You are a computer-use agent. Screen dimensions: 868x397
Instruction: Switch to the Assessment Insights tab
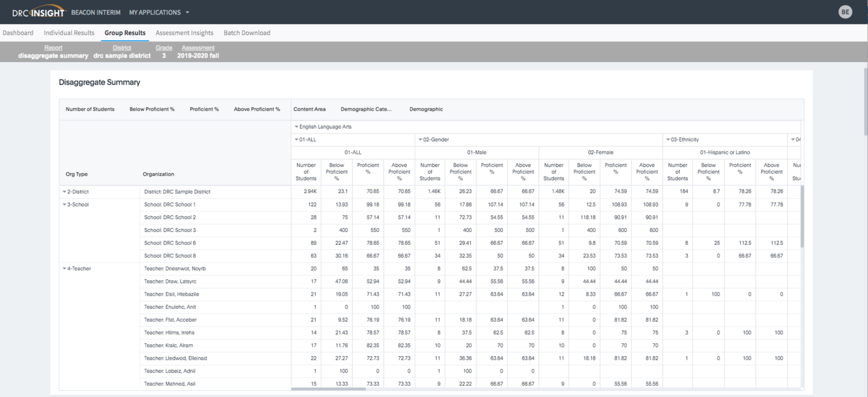tap(184, 33)
